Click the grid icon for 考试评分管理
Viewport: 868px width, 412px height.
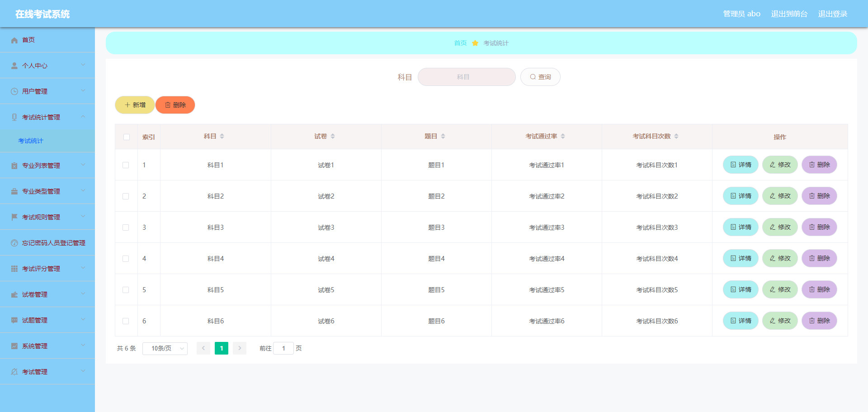pyautogui.click(x=14, y=269)
